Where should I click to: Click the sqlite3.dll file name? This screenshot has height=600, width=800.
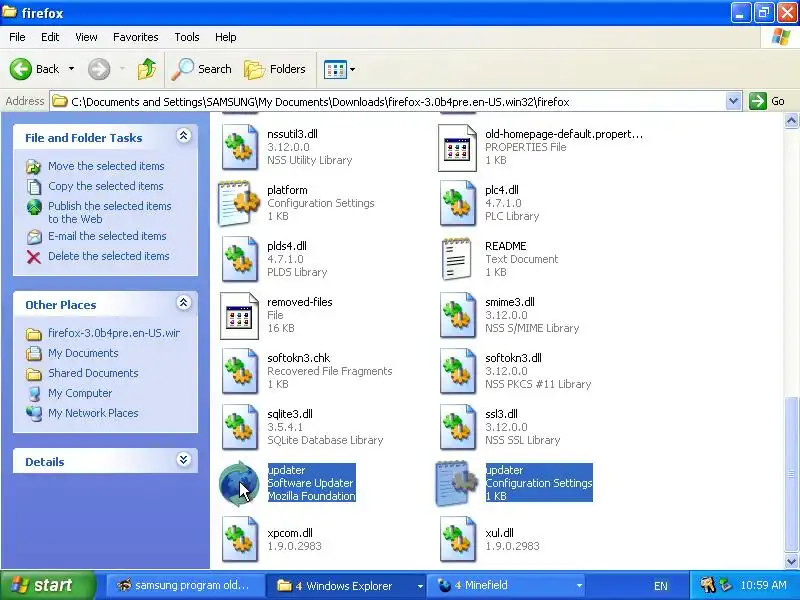click(290, 413)
